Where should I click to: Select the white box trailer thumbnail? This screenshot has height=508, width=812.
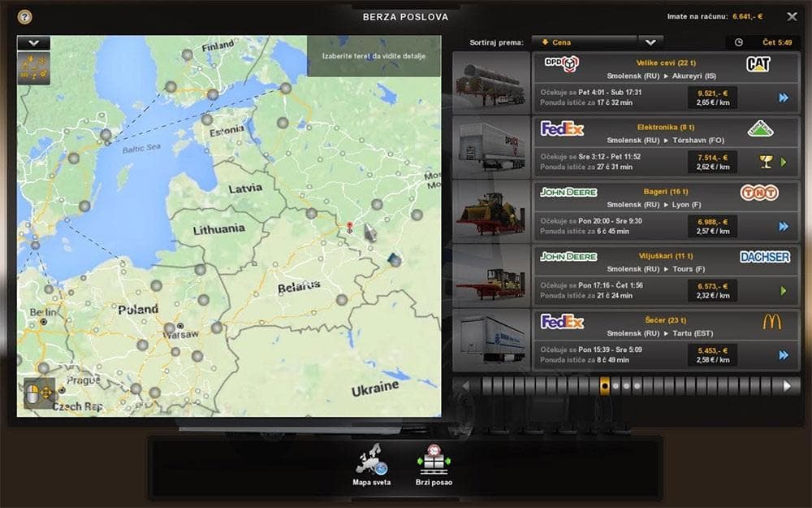pos(491,147)
